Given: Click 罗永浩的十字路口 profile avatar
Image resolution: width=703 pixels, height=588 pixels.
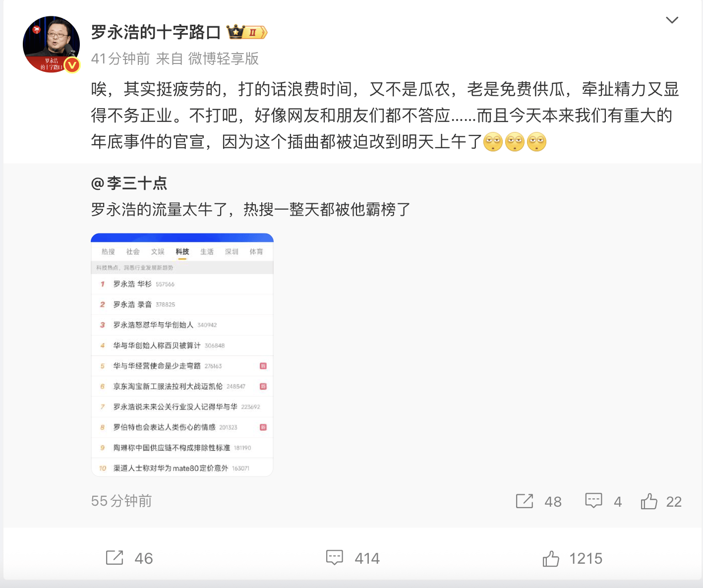Looking at the screenshot, I should pos(51,45).
